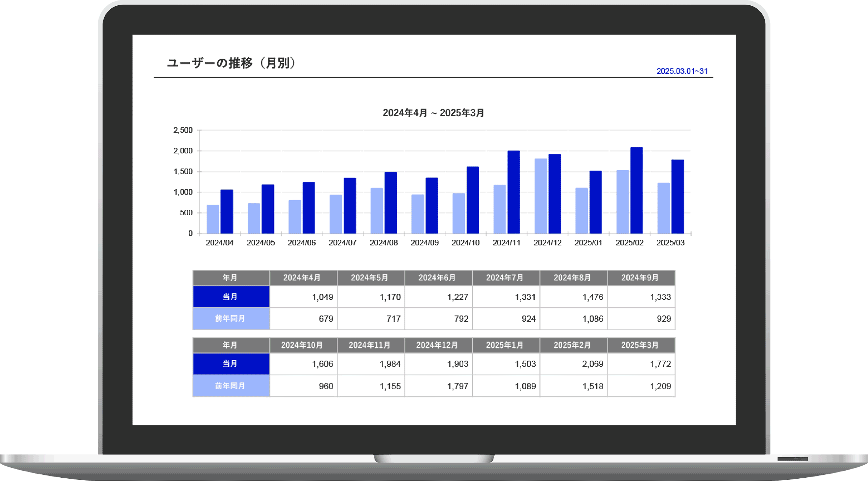Click the 2024年8月 column header
Image resolution: width=868 pixels, height=481 pixels.
574,278
